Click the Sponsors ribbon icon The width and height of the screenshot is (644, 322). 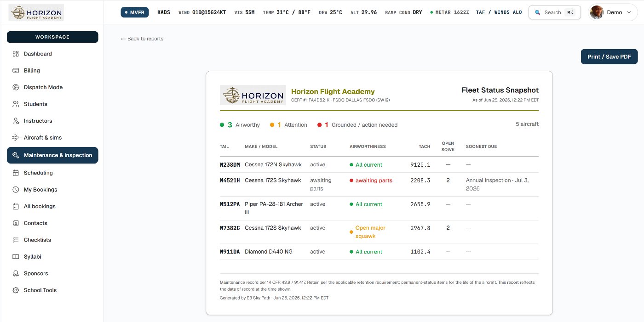tap(16, 273)
